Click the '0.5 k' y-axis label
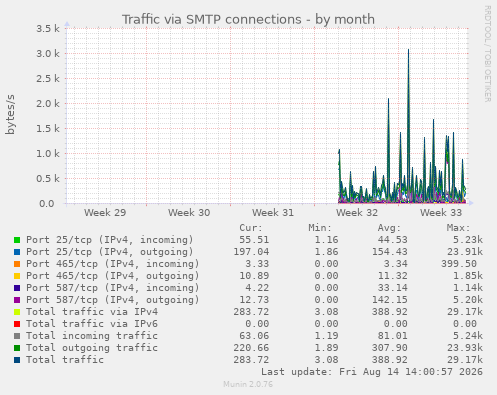The height and width of the screenshot is (395, 497). (x=48, y=179)
